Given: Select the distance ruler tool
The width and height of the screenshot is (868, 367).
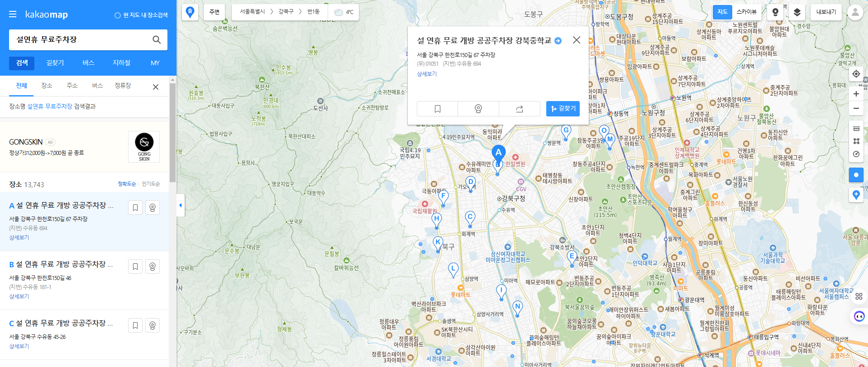Looking at the screenshot, I should pyautogui.click(x=856, y=129).
